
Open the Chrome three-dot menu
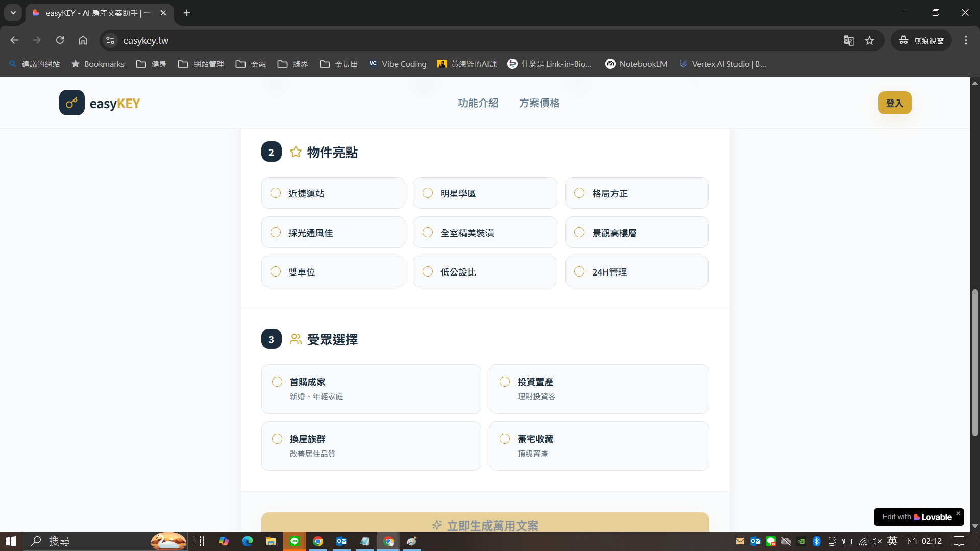[966, 40]
